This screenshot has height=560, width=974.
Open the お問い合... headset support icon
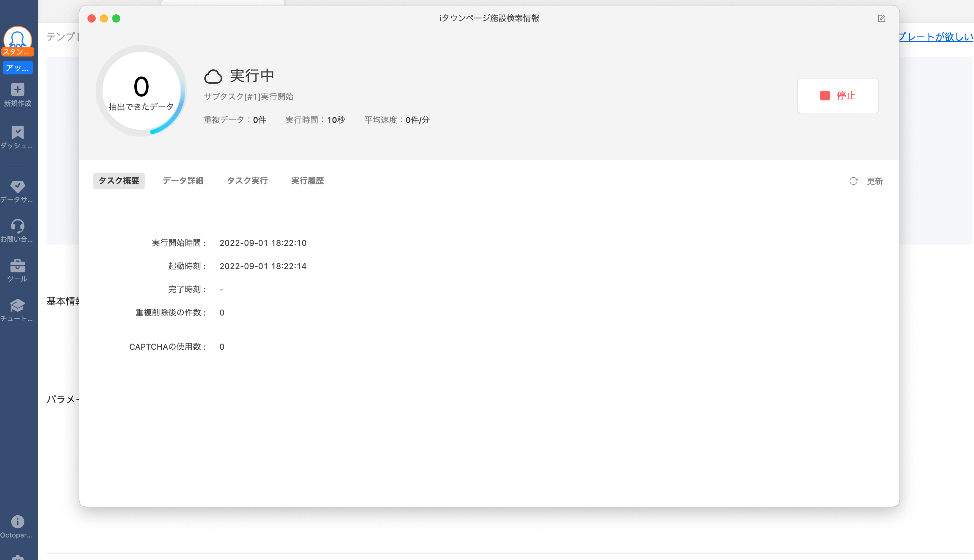pos(17,226)
